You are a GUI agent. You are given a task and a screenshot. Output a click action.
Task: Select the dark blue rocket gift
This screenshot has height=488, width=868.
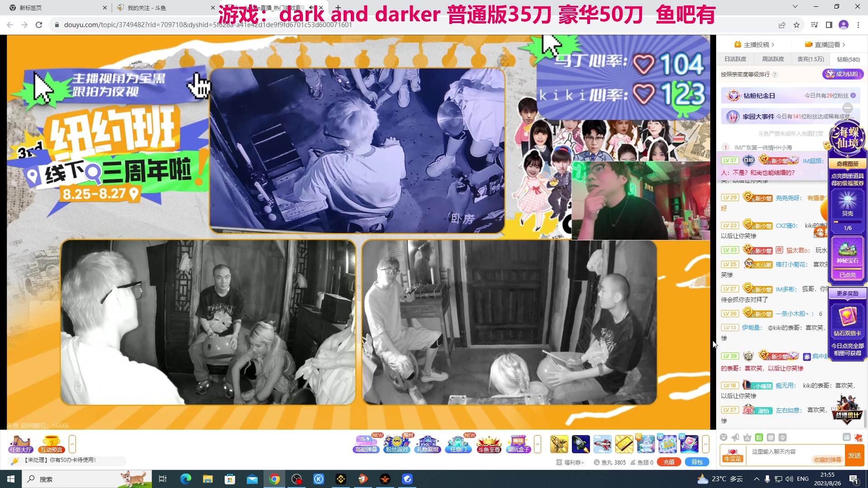point(581,444)
